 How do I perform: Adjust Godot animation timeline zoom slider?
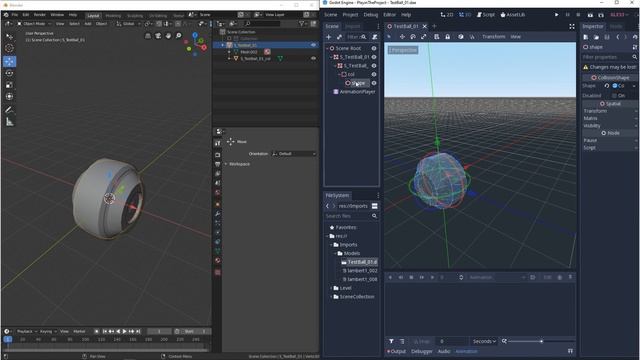541,341
